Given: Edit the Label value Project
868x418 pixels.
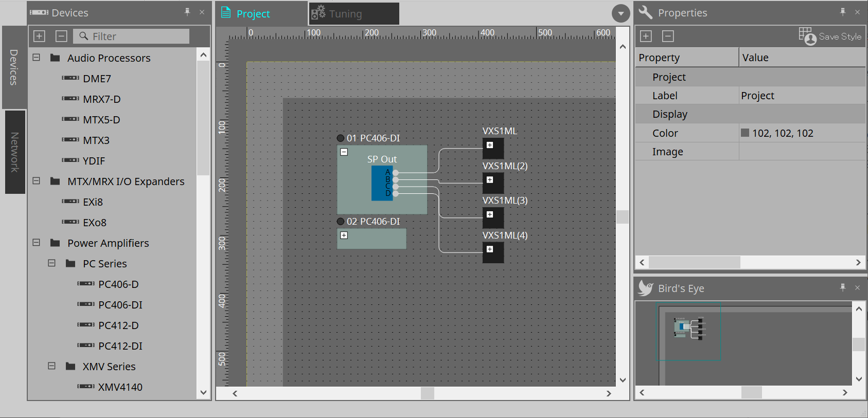Looking at the screenshot, I should pos(802,96).
